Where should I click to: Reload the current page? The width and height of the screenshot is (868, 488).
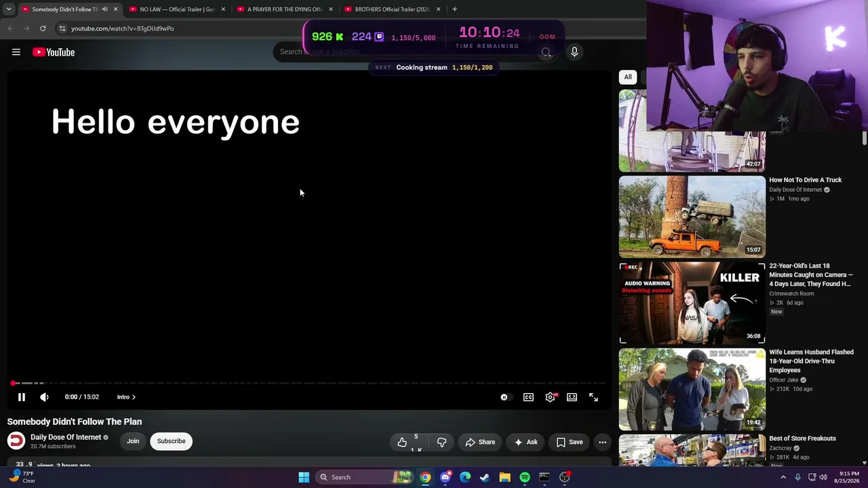[x=43, y=28]
